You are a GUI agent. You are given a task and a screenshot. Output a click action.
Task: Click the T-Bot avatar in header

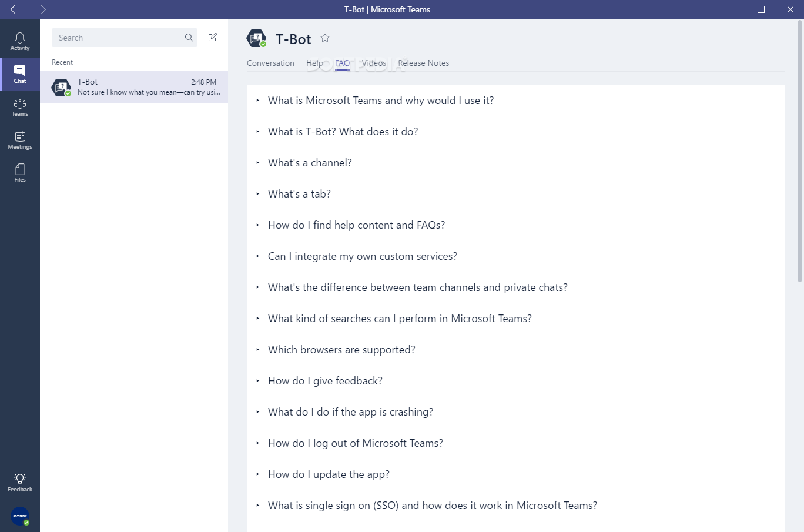pyautogui.click(x=256, y=38)
